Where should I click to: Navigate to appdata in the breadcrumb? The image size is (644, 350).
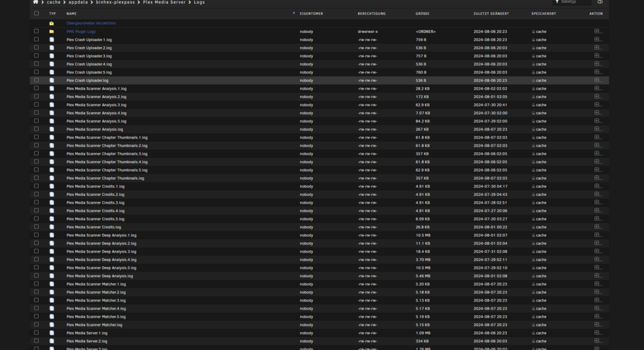pos(78,2)
